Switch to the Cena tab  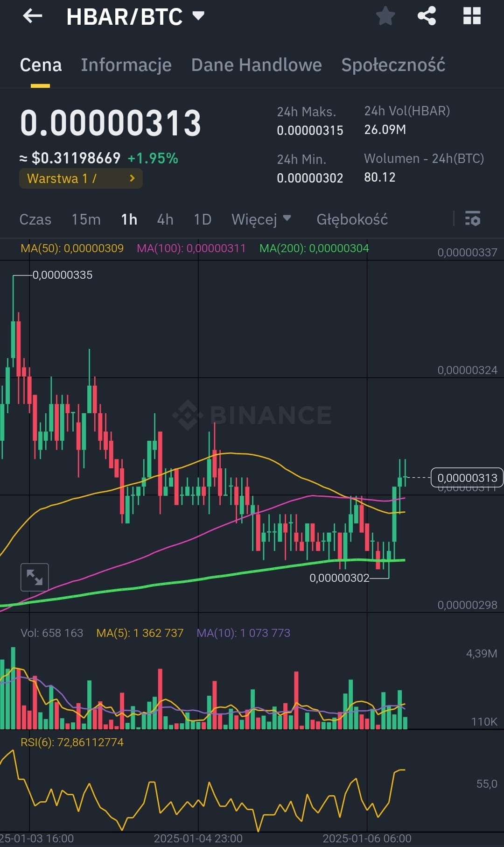pyautogui.click(x=41, y=65)
